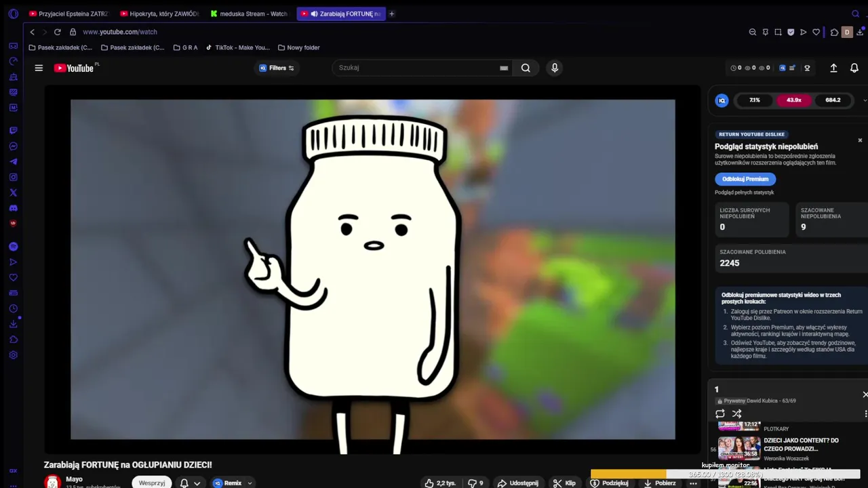Open the extensions cube icon
The height and width of the screenshot is (488, 868).
[834, 32]
